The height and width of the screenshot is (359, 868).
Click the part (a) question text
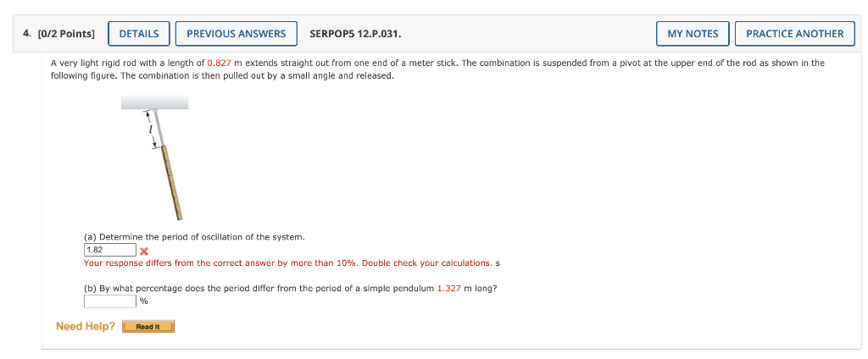coord(194,237)
